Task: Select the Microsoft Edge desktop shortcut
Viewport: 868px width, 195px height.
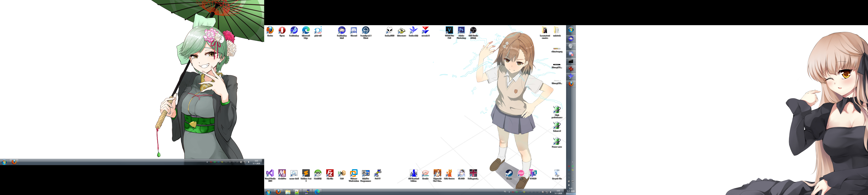Action: click(306, 33)
